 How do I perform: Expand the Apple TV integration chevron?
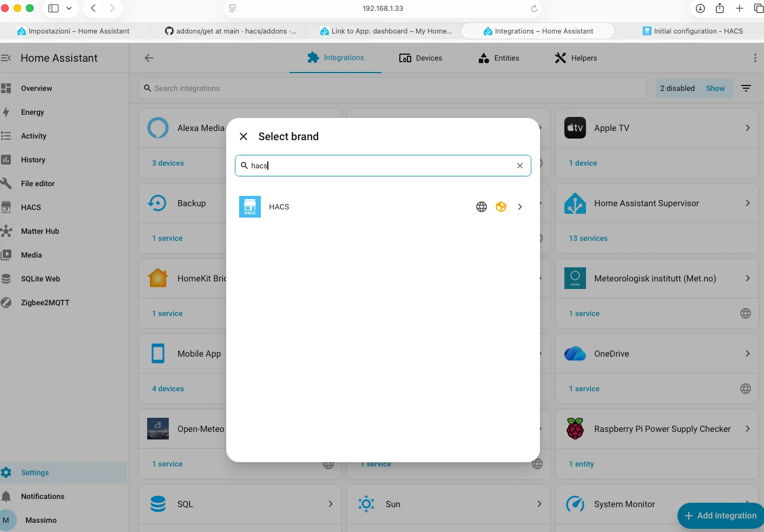coord(748,128)
